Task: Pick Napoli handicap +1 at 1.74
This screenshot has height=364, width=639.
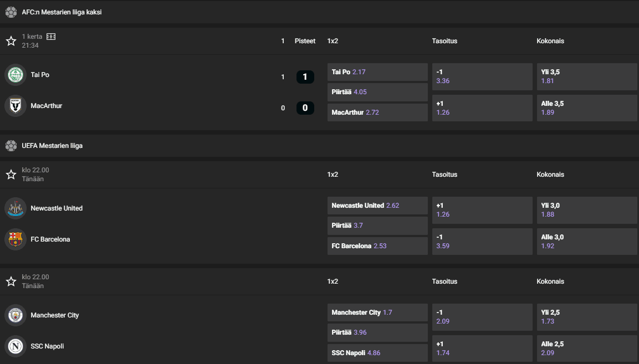Action: pyautogui.click(x=482, y=348)
